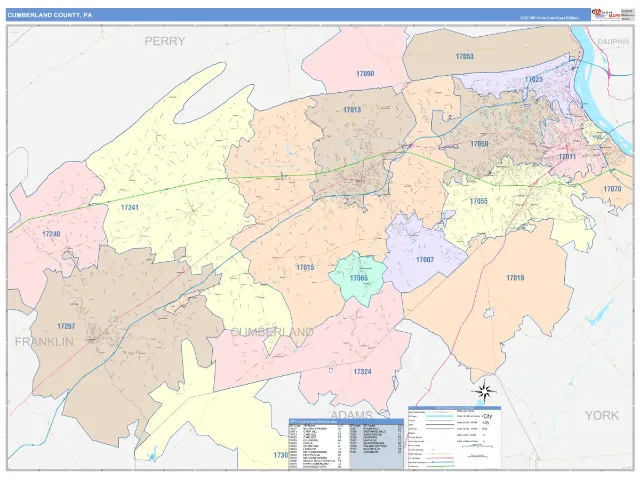Click the FRANKLIN county label
This screenshot has height=480, width=640.
point(44,342)
